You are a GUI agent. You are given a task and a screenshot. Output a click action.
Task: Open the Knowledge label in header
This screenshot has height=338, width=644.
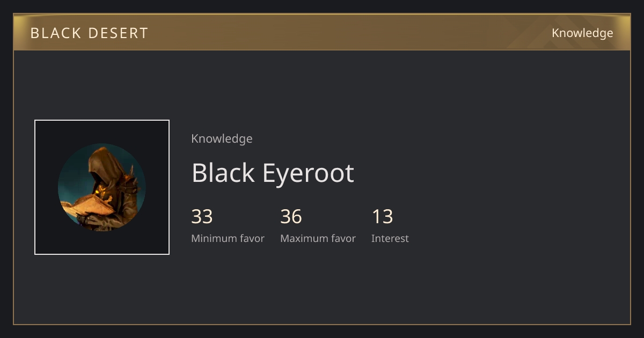(582, 33)
